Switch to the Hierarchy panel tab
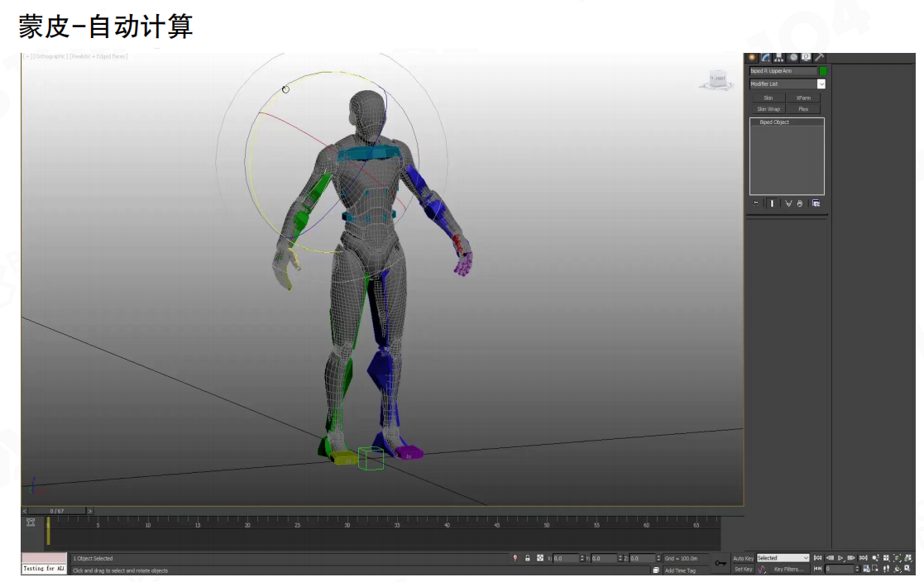This screenshot has height=582, width=924. (779, 57)
